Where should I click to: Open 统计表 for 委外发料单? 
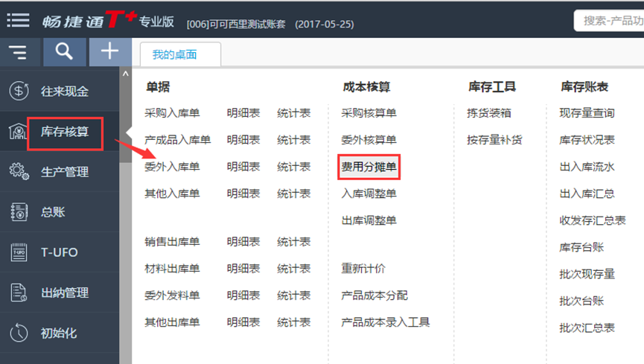pos(293,296)
